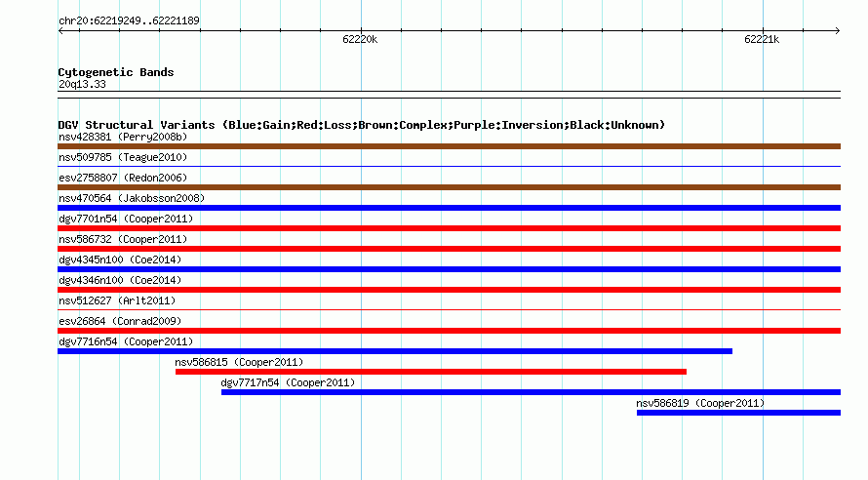Viewport: 868px width, 480px height.
Task: Select the red bar under nsv586732
Action: coord(449,249)
